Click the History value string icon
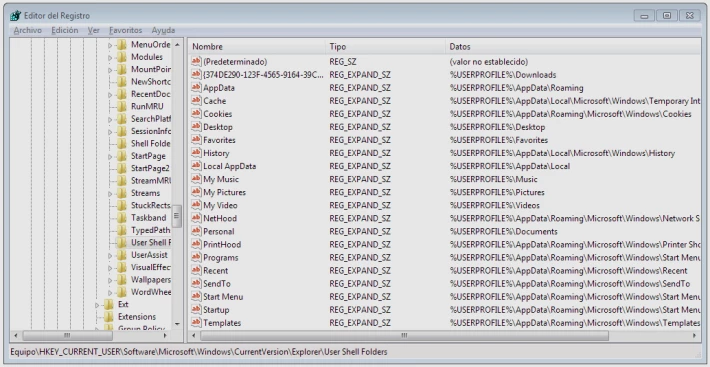The image size is (710, 367). pyautogui.click(x=196, y=153)
